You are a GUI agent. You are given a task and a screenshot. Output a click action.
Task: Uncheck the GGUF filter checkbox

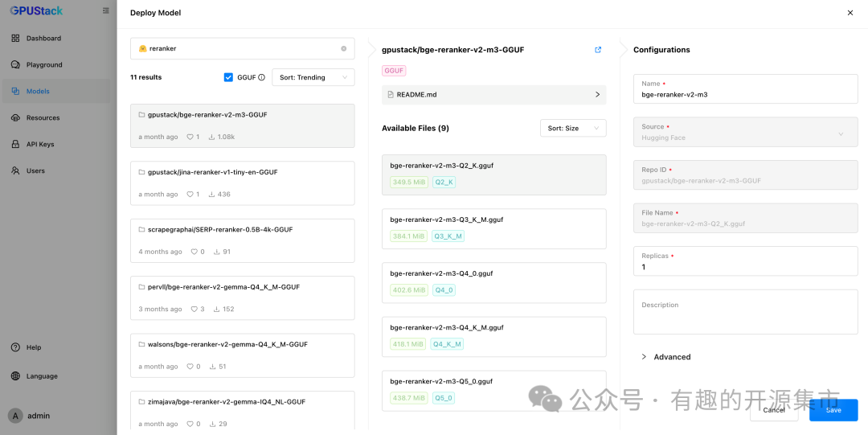[x=228, y=77]
